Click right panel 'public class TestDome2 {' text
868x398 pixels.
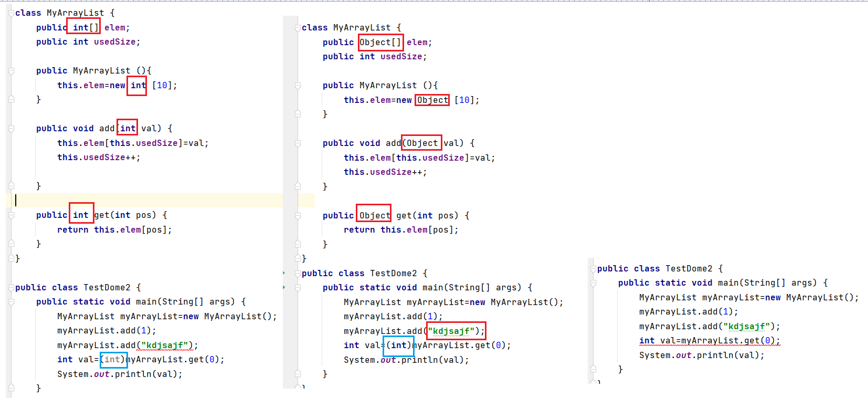click(x=660, y=269)
